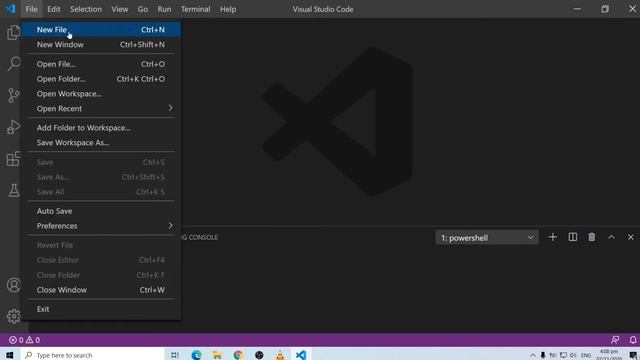Split the terminal panel
The width and height of the screenshot is (640, 360).
pyautogui.click(x=573, y=237)
